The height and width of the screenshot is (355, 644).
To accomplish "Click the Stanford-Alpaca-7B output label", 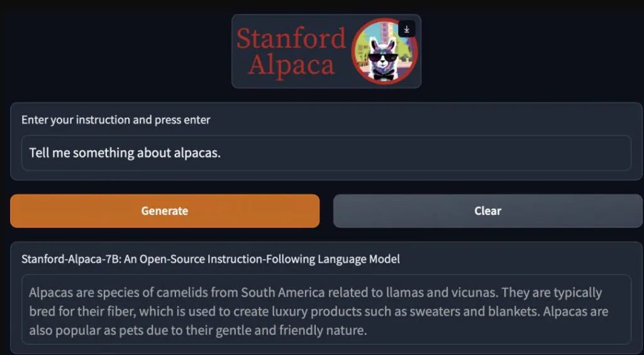I will tap(211, 259).
